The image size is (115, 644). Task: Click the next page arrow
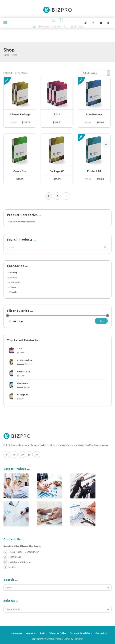click(66, 196)
